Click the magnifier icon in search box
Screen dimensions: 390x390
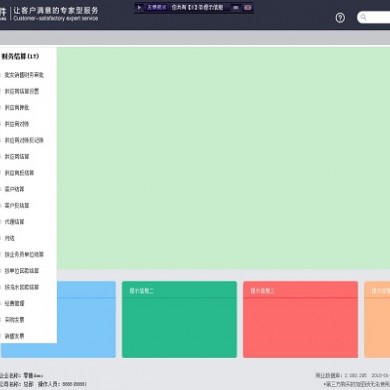pos(363,17)
